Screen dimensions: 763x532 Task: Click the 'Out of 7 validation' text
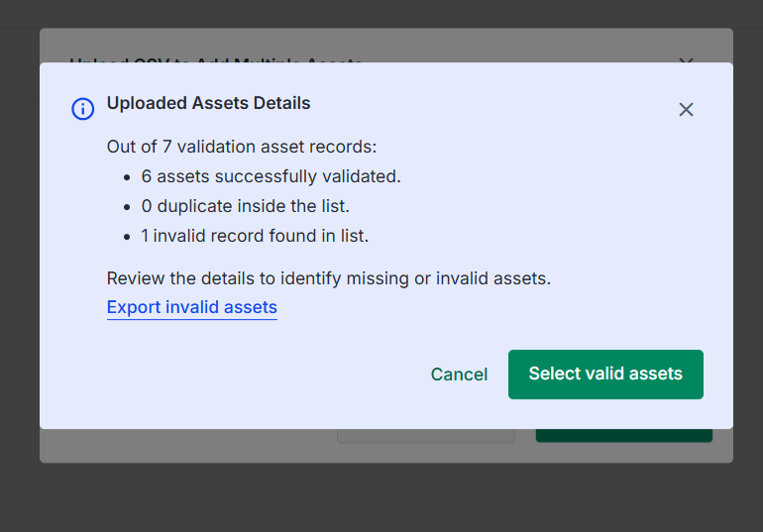coord(242,147)
